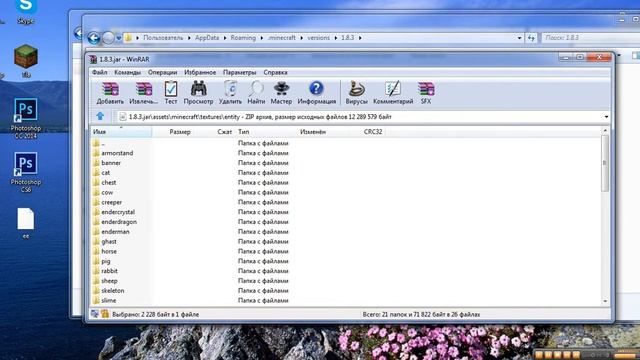Sort by the CRC32 column header

click(x=373, y=131)
